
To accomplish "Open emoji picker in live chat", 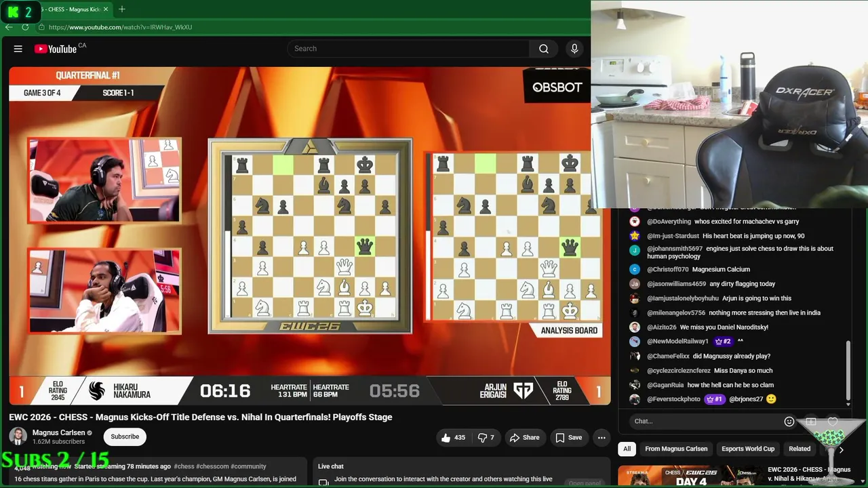I will [789, 422].
